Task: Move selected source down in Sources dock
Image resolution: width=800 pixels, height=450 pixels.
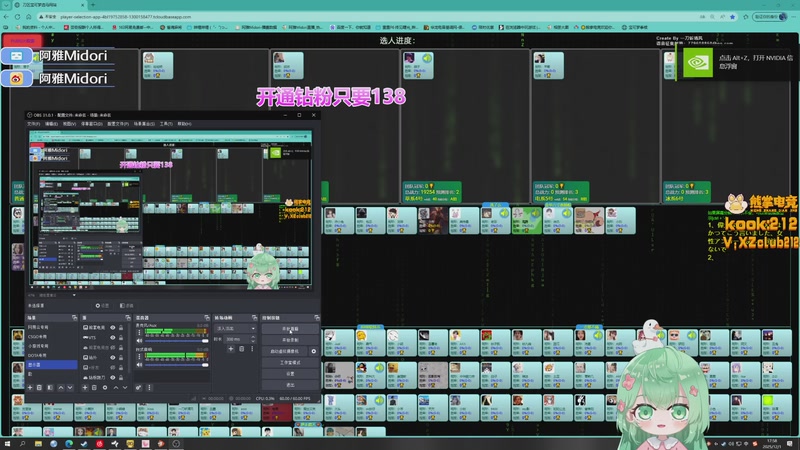Action: pyautogui.click(x=125, y=388)
